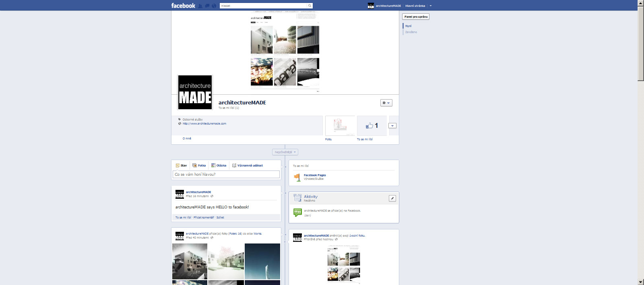Open the O mně link
Image resolution: width=644 pixels, height=285 pixels.
(187, 138)
